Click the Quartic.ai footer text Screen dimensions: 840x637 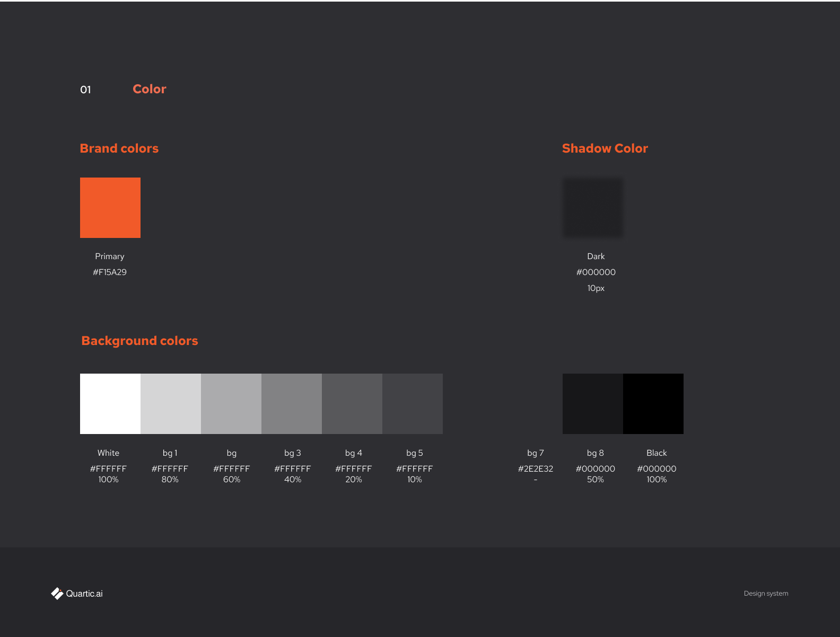point(84,594)
